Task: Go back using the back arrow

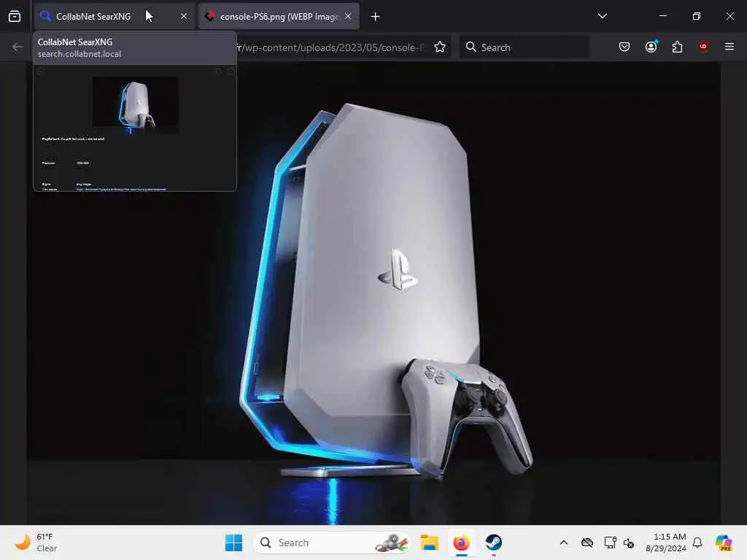Action: (x=18, y=47)
